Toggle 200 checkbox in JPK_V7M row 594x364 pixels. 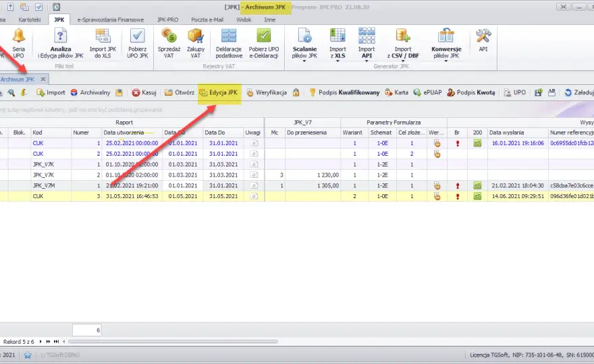coord(477,186)
